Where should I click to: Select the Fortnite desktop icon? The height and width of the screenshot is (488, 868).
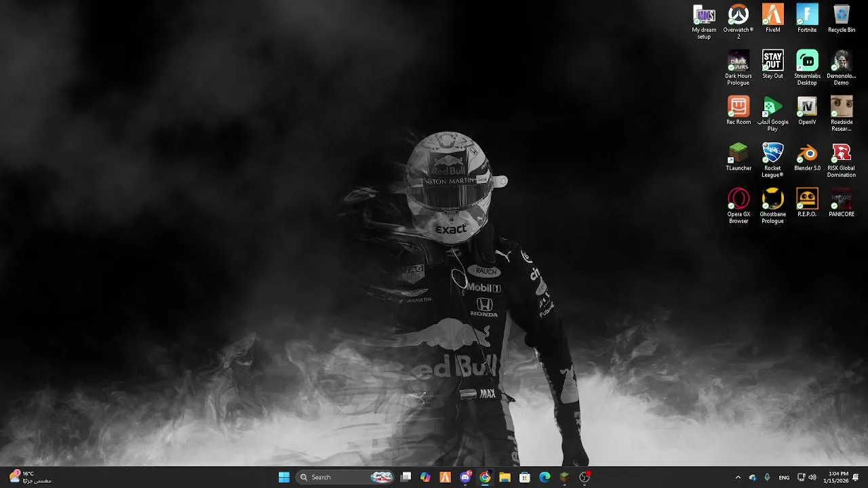point(807,19)
